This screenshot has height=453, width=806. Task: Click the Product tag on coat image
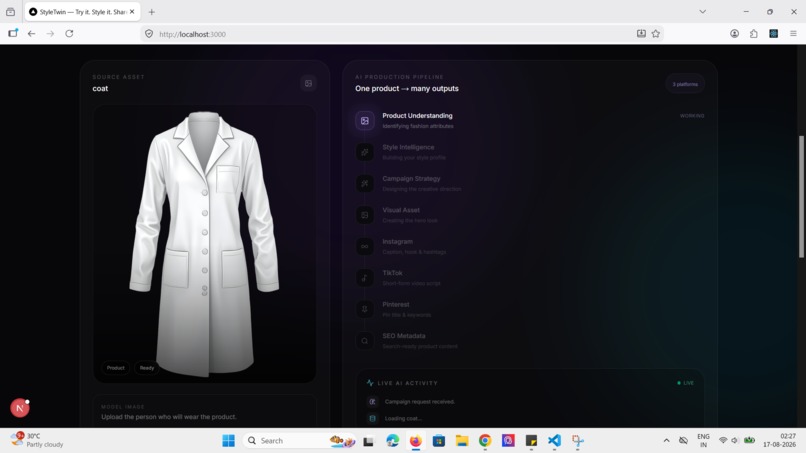(116, 368)
